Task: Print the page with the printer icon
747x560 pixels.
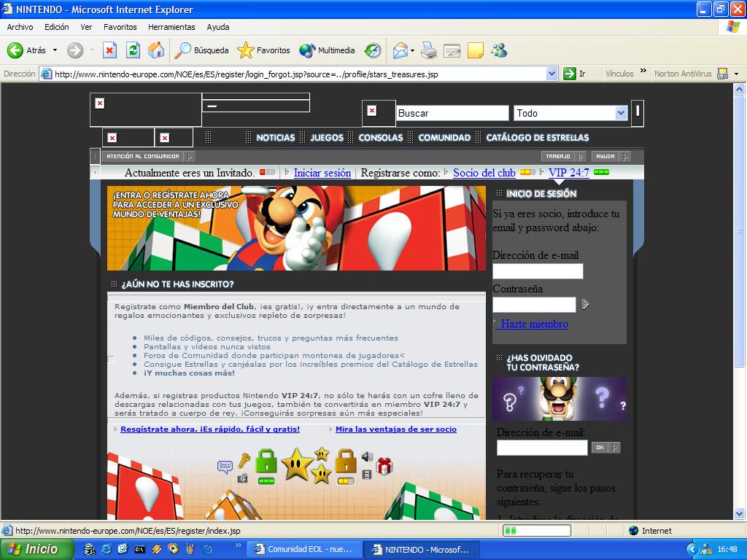Action: (429, 50)
